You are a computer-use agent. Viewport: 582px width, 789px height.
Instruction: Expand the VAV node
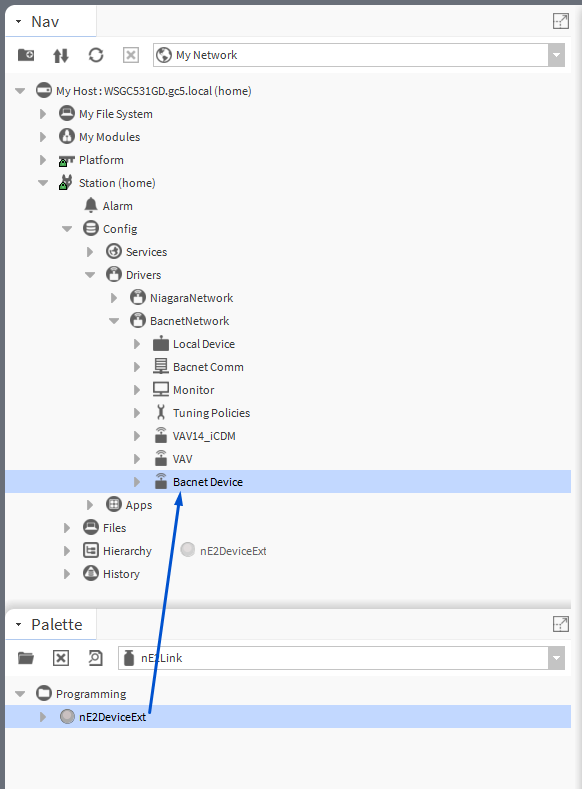[137, 459]
